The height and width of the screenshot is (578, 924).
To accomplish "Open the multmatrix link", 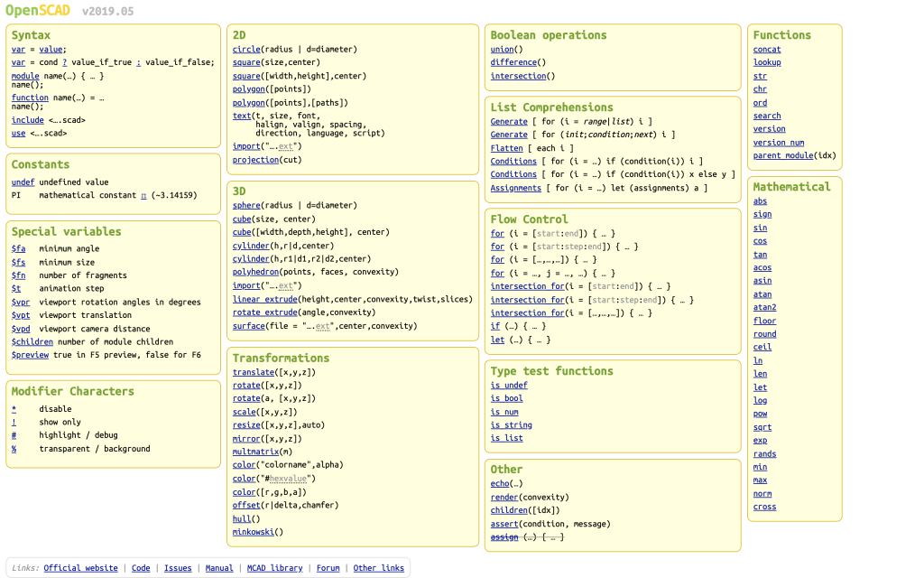I will [x=255, y=452].
